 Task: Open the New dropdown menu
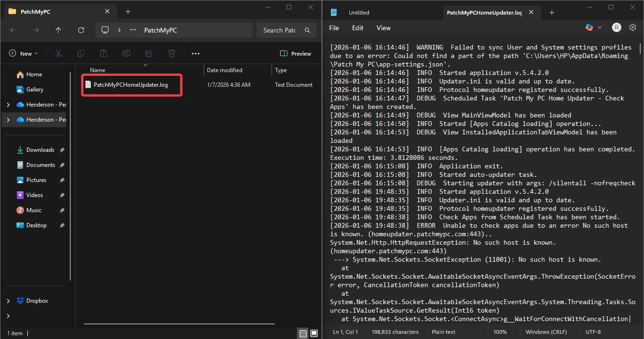tap(24, 53)
